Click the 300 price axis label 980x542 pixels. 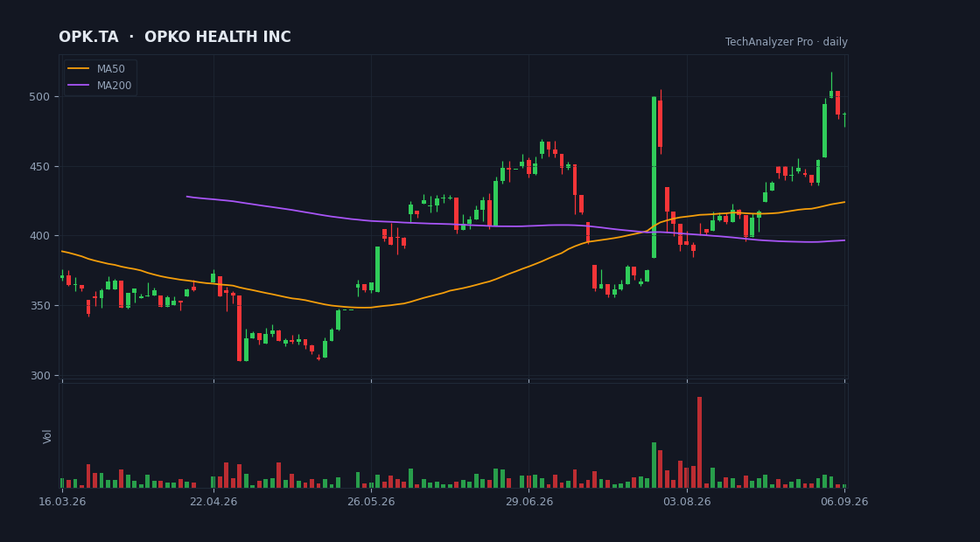[x=38, y=375]
